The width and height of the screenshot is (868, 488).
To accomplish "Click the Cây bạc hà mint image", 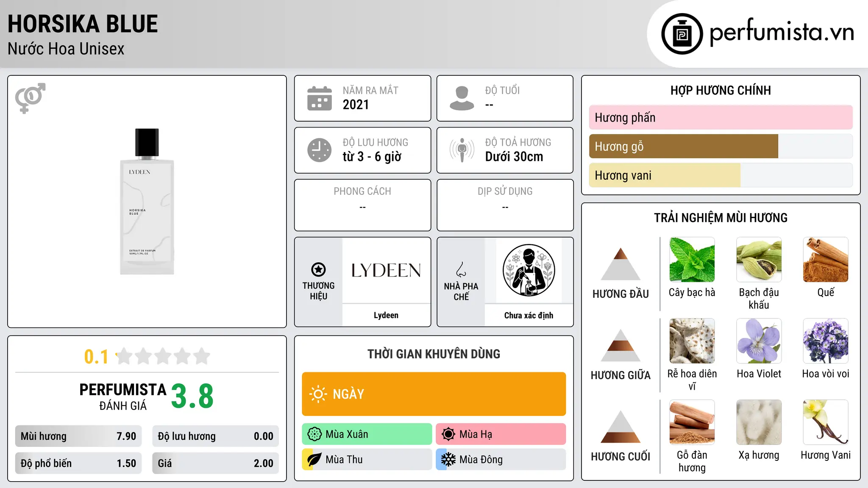I will (692, 260).
